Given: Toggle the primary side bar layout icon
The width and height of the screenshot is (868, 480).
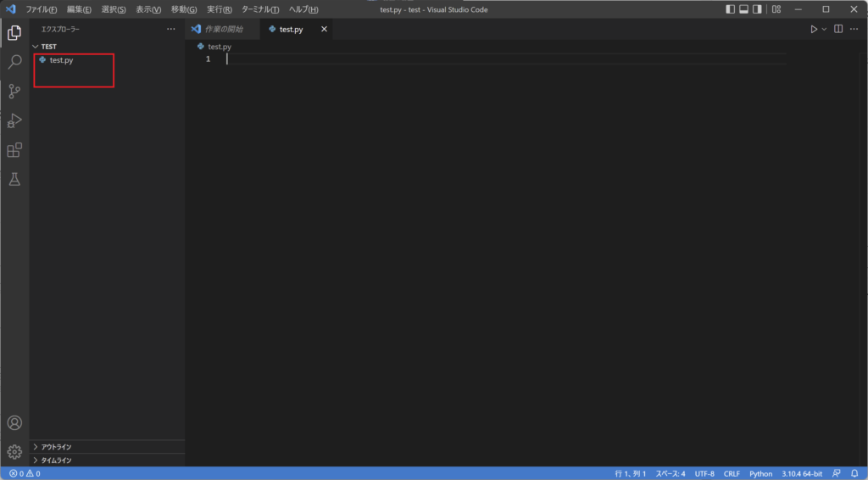Looking at the screenshot, I should pyautogui.click(x=730, y=9).
